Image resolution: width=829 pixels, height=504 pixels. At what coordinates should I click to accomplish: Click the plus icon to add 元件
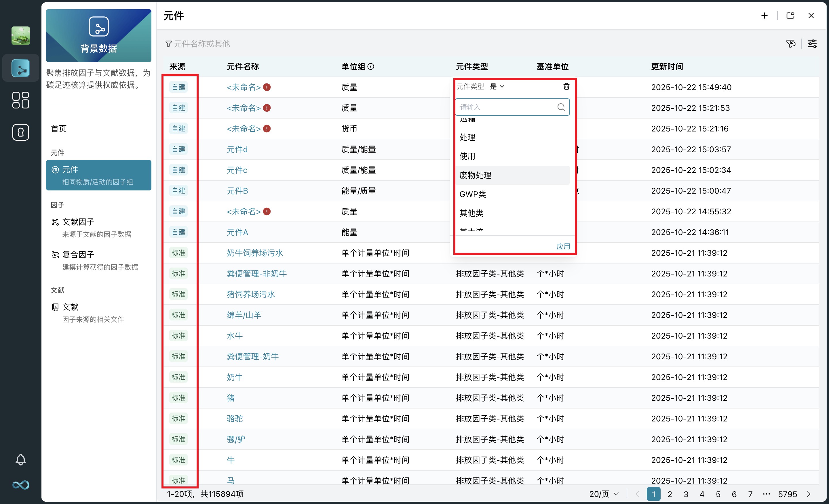tap(765, 16)
